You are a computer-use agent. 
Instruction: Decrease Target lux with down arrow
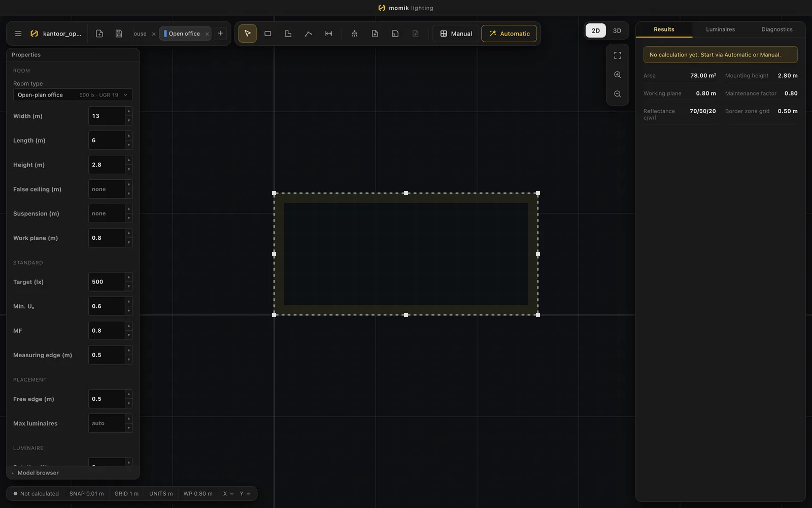(x=129, y=287)
